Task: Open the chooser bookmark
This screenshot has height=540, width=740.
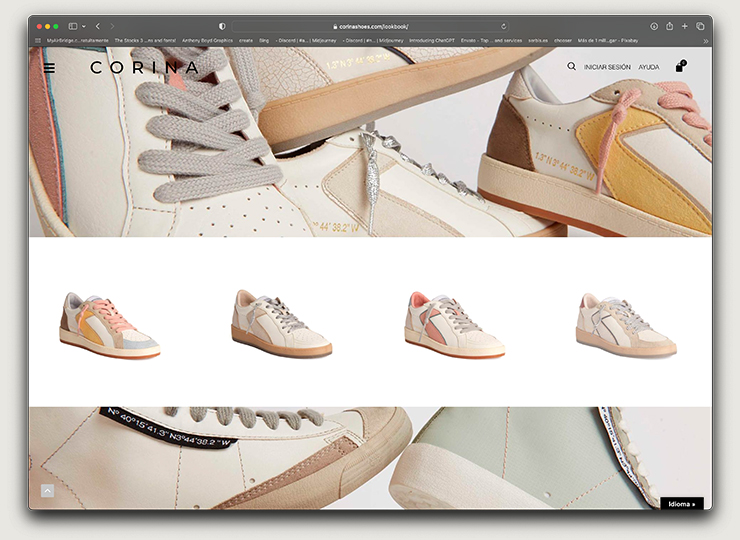Action: coord(563,41)
